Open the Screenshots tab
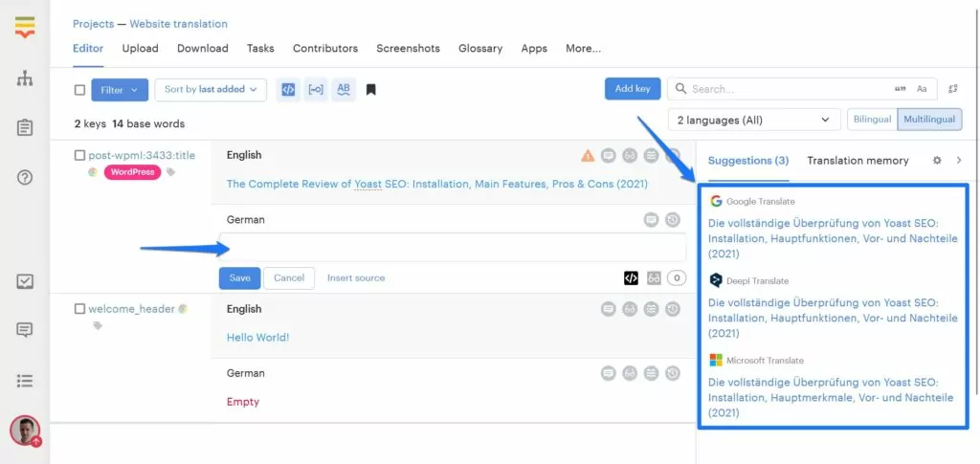This screenshot has height=464, width=980. (x=408, y=48)
